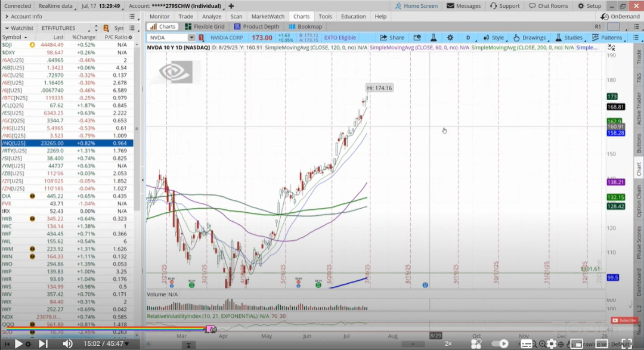Enter video fullscreen mode
Viewport: 644px width, 350px height.
point(626,344)
